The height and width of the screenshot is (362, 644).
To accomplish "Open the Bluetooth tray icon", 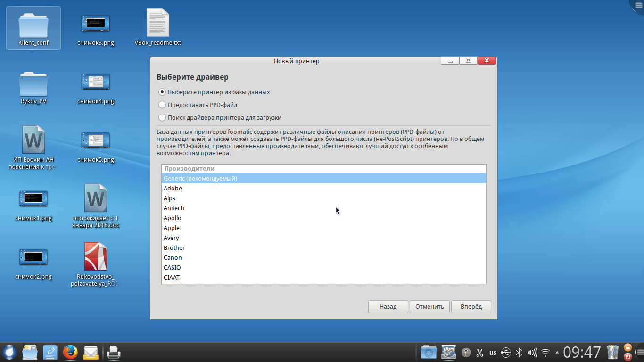I will (x=519, y=352).
